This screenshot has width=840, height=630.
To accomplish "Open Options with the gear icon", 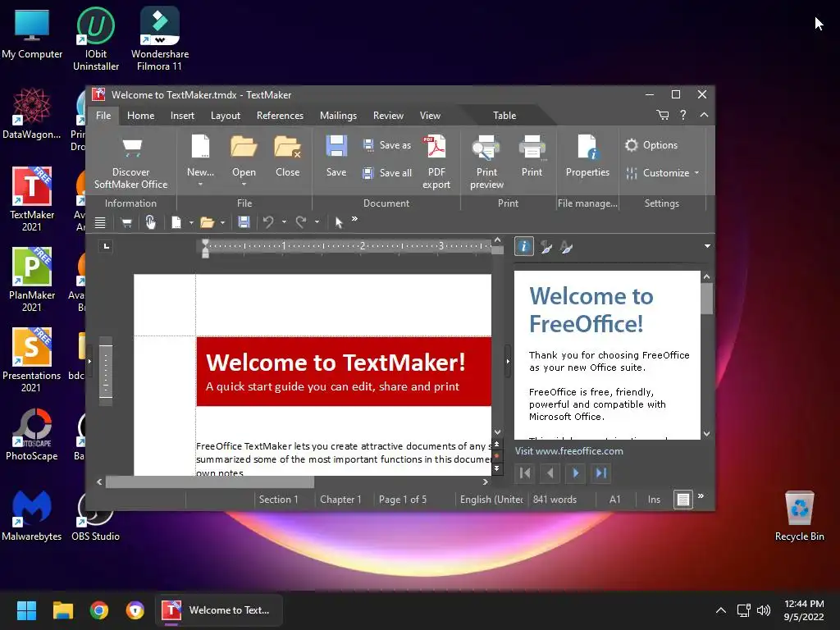I will (x=651, y=145).
